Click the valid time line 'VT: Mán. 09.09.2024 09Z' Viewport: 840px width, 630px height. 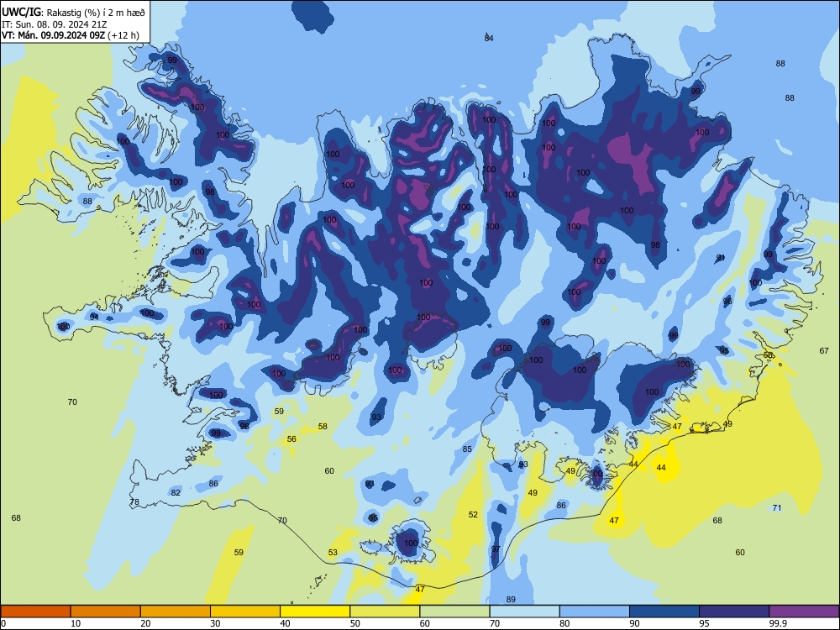tap(53, 35)
